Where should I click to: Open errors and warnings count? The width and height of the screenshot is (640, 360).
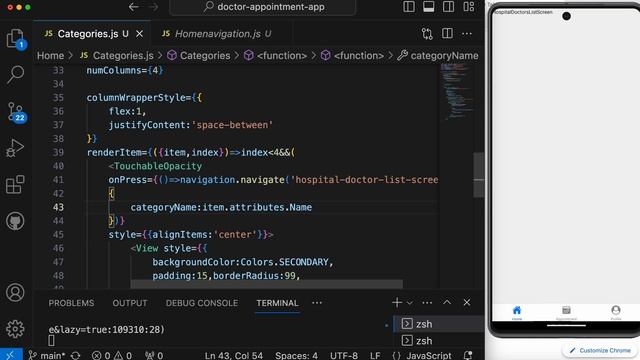click(x=112, y=355)
